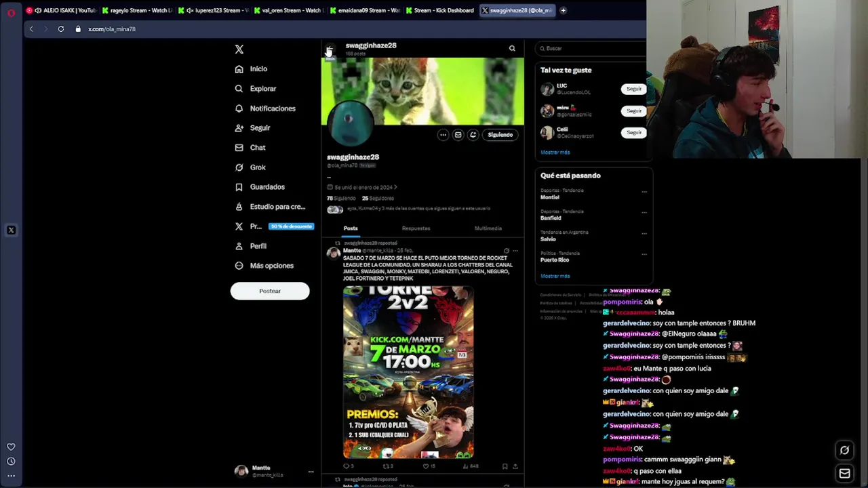The height and width of the screenshot is (488, 868).
Task: Click the Buscar search field
Action: coord(592,49)
